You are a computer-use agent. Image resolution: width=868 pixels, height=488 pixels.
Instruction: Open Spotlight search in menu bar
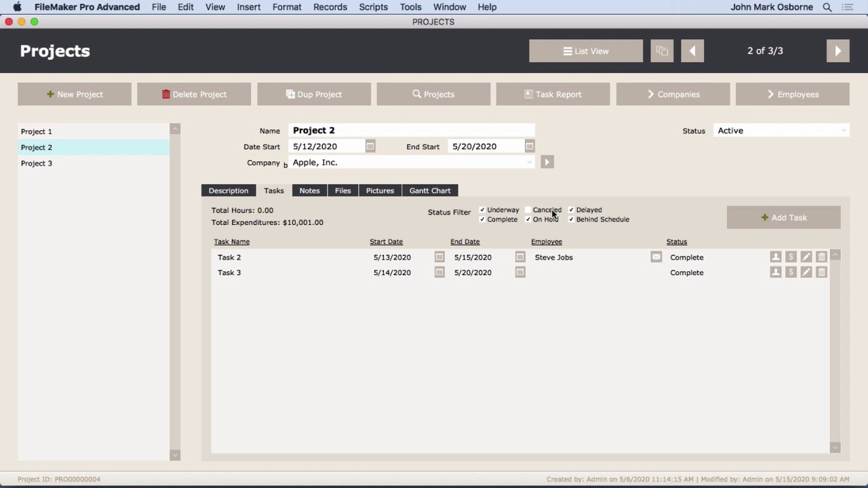coord(827,7)
